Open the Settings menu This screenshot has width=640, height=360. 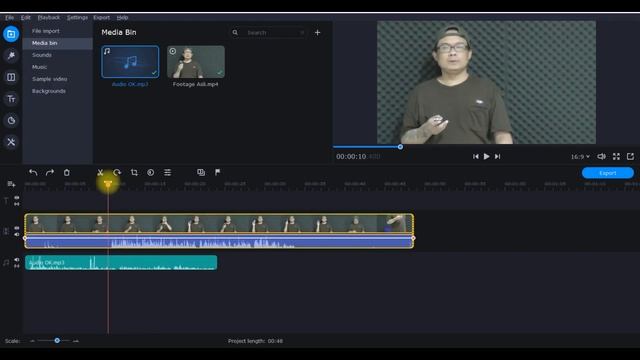pos(77,18)
